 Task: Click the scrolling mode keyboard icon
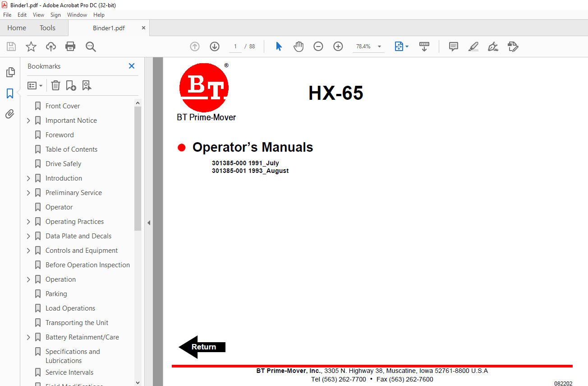pos(424,47)
